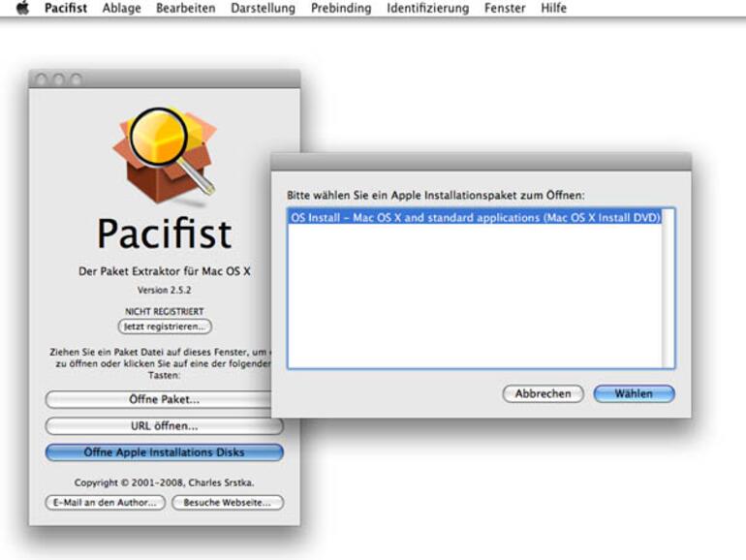
Task: Open the Identifizierung menu
Action: click(x=427, y=8)
